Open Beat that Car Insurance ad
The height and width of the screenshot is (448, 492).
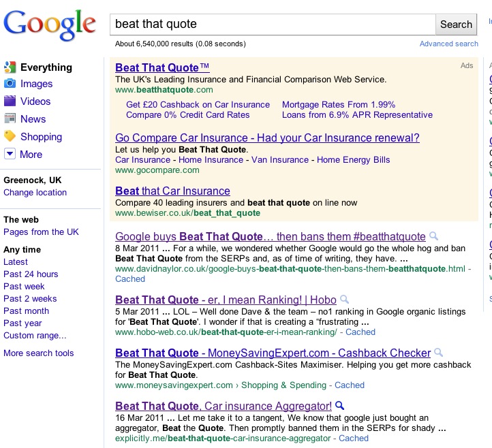click(172, 191)
